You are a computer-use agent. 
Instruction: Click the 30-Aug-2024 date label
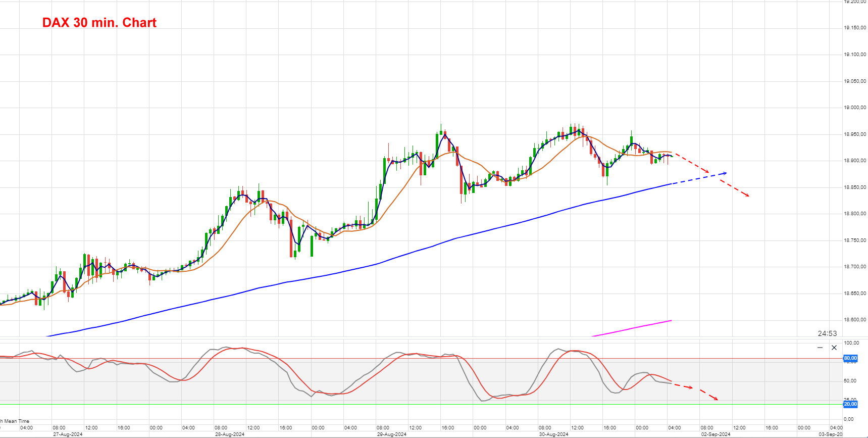(x=554, y=434)
